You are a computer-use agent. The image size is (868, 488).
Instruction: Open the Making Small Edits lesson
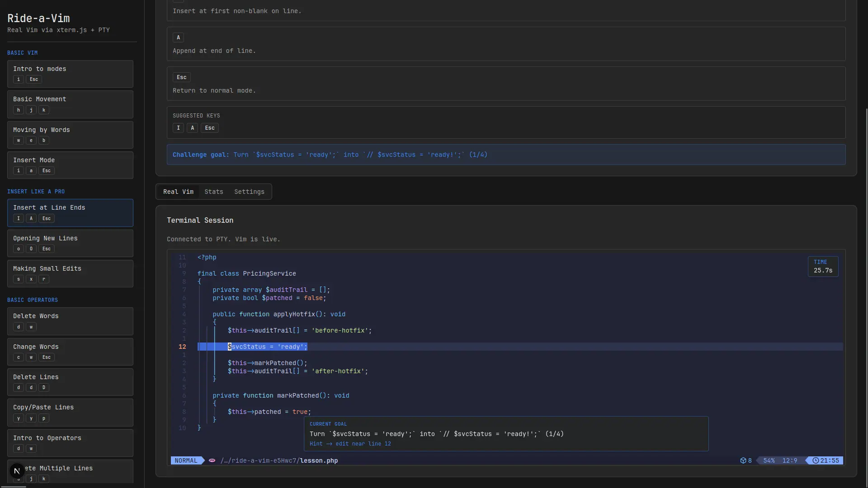point(70,273)
